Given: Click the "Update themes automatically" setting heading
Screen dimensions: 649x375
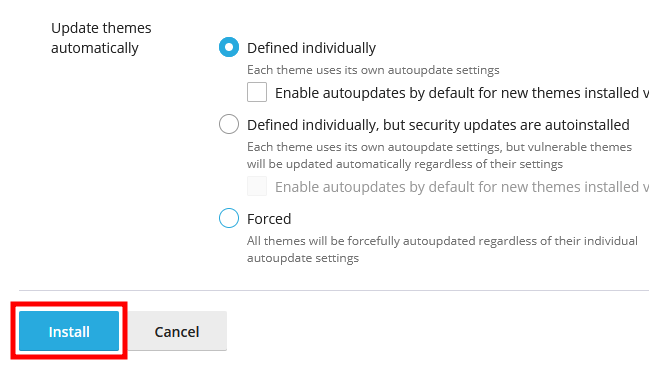Looking at the screenshot, I should coord(101,38).
